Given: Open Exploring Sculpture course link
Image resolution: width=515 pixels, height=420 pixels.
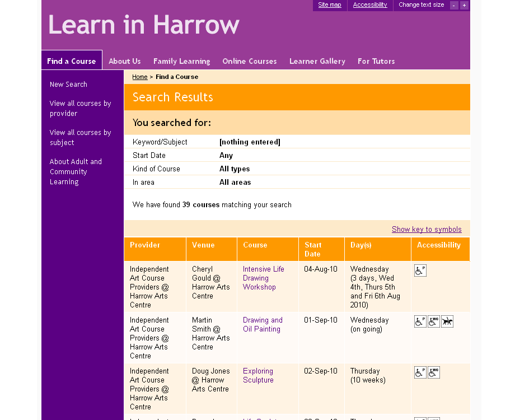Looking at the screenshot, I should click(258, 375).
